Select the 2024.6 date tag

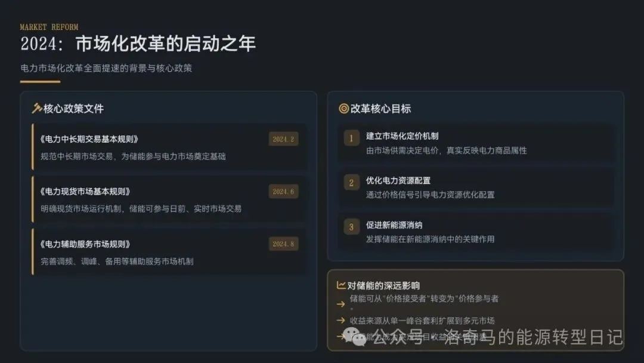[283, 192]
